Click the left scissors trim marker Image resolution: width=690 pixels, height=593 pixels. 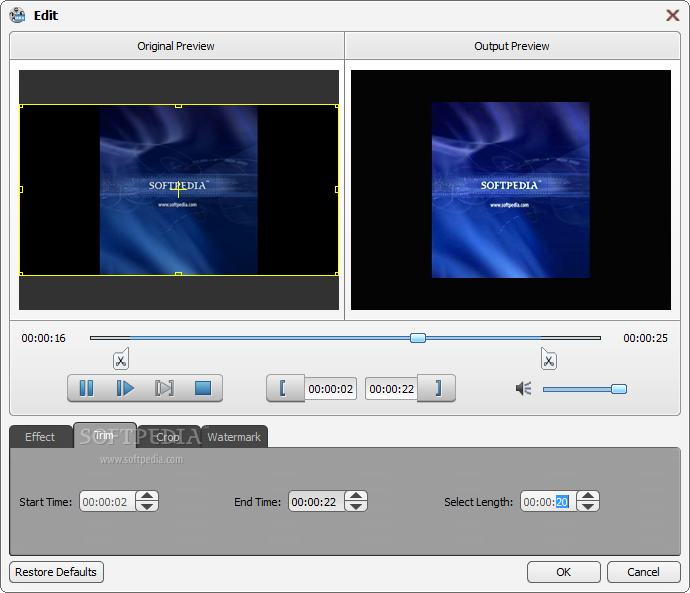[121, 359]
